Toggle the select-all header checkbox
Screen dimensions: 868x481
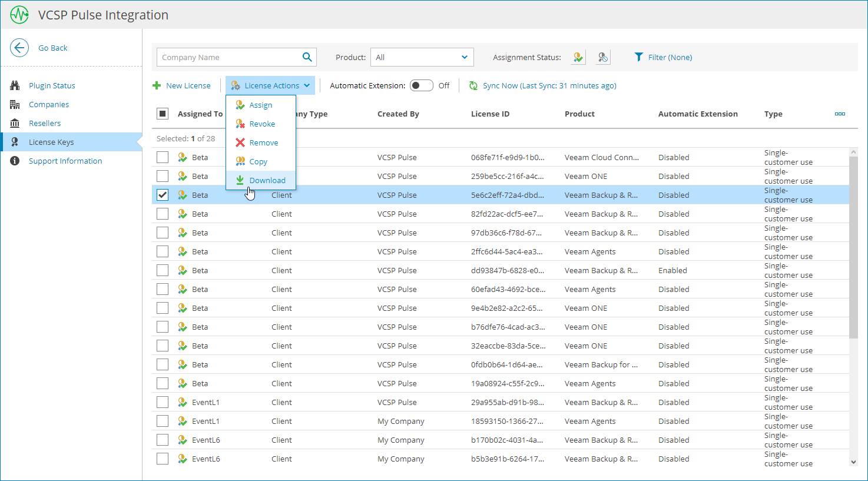(163, 114)
